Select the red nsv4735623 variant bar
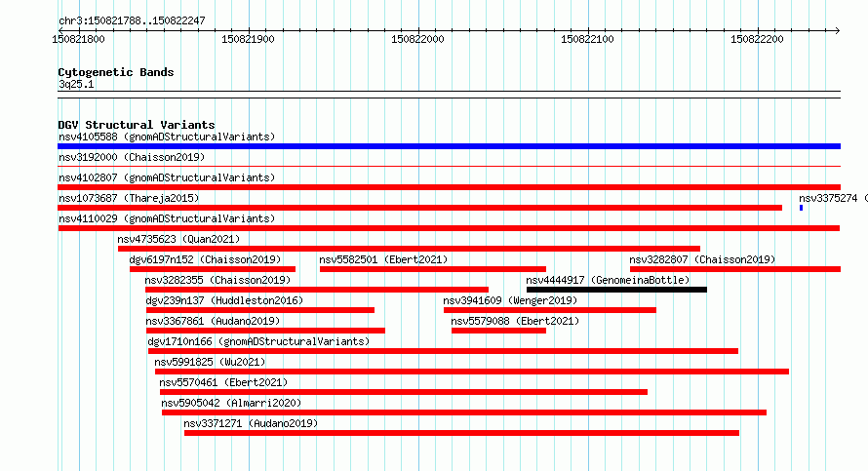Viewport: 868px width, 471px height. click(409, 249)
